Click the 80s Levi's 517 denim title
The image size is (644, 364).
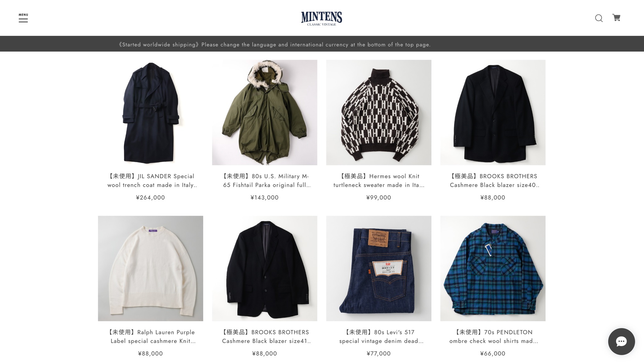381,337
